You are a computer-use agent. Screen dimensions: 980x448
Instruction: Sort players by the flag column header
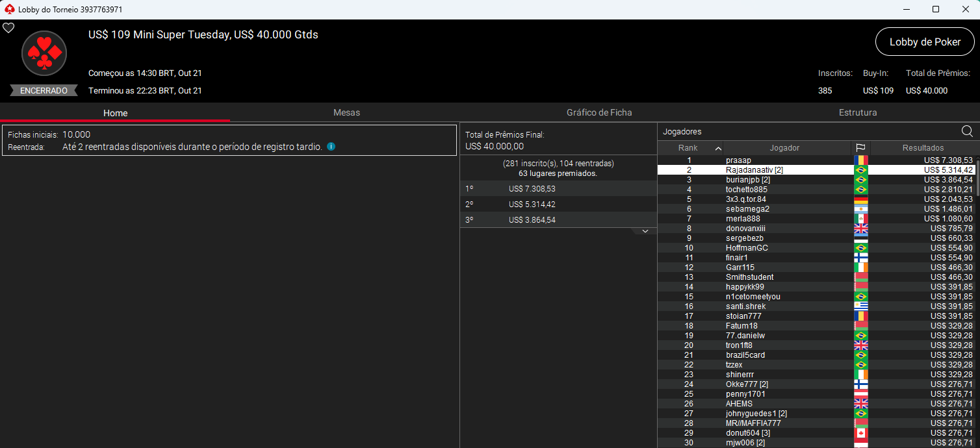tap(860, 148)
